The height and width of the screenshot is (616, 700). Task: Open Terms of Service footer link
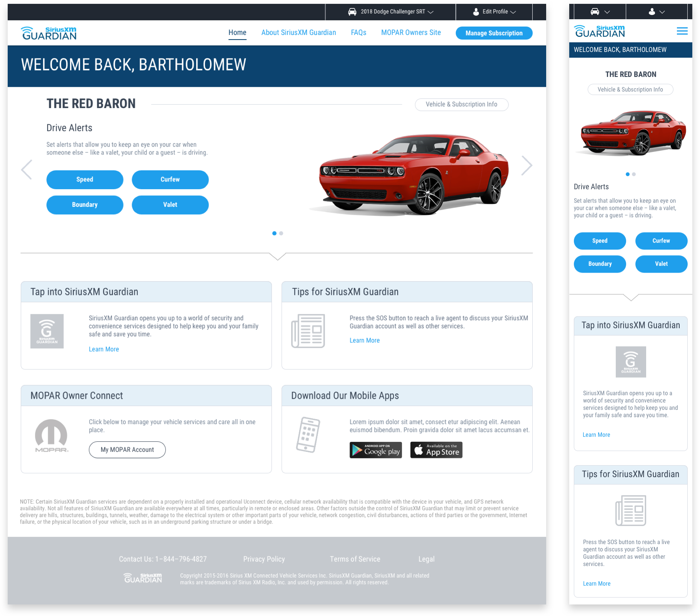(x=355, y=559)
